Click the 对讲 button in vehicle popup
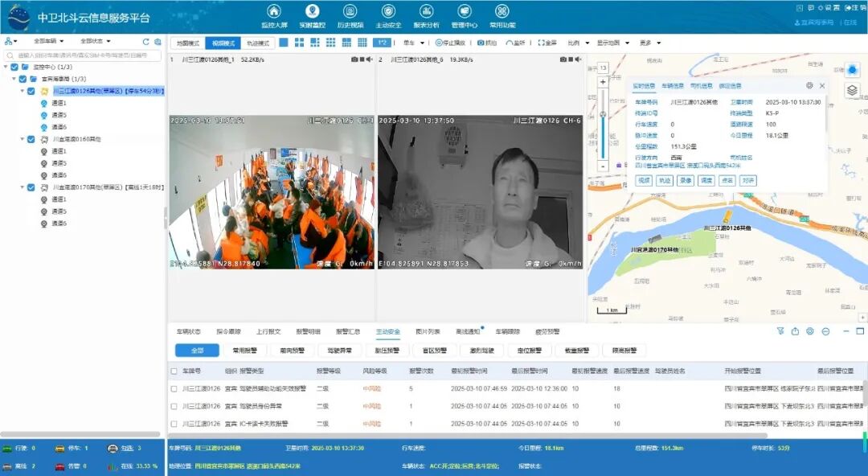 pyautogui.click(x=748, y=181)
